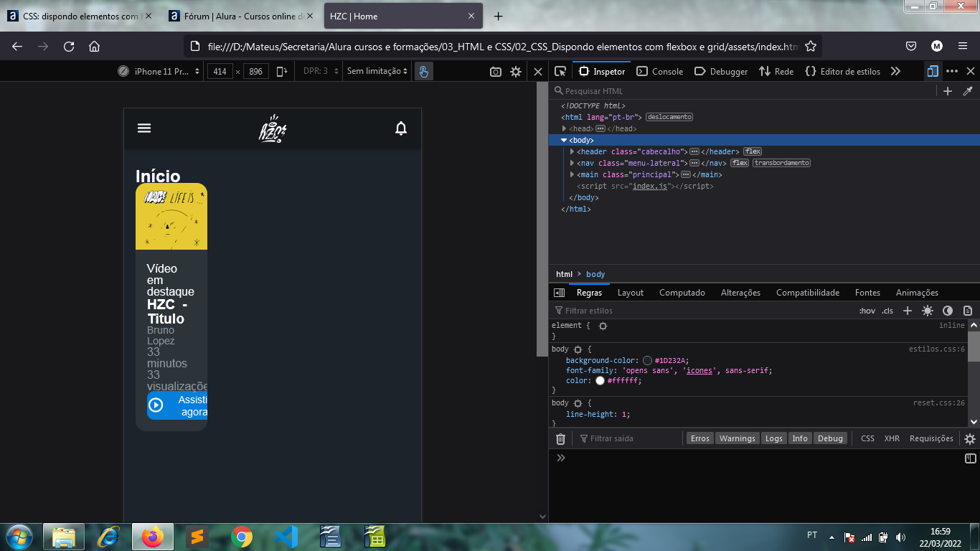Expand main class principal node

[572, 174]
